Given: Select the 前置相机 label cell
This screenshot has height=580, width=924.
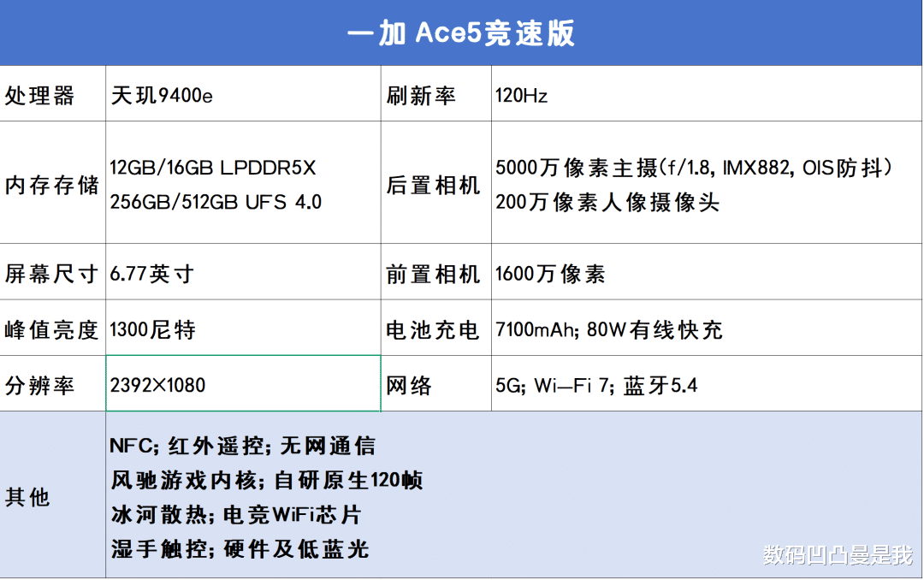Looking at the screenshot, I should click(x=436, y=272).
